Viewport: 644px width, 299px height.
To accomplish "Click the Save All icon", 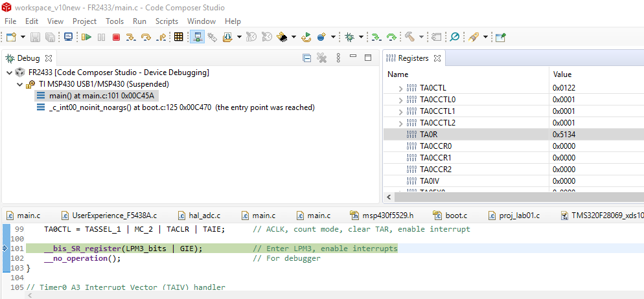I will (50, 38).
